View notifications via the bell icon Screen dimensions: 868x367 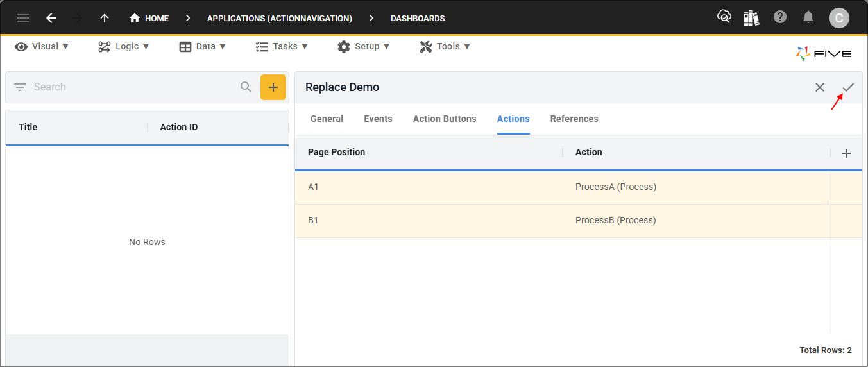tap(808, 17)
